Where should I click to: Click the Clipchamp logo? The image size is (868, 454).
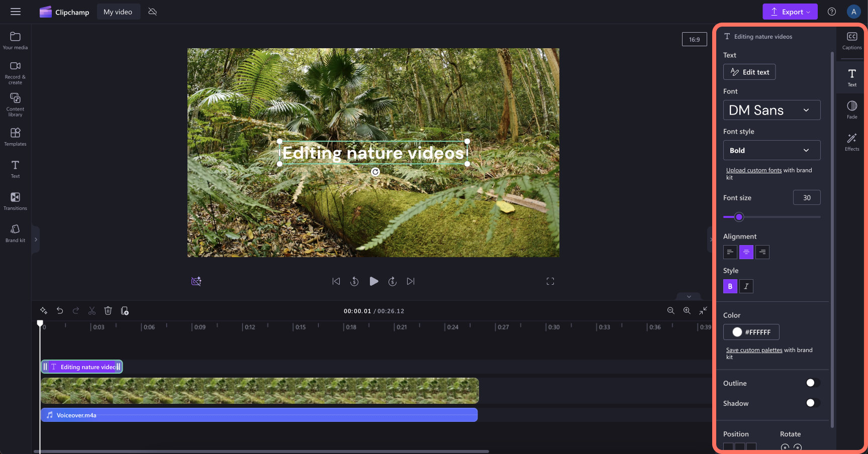[x=64, y=12]
